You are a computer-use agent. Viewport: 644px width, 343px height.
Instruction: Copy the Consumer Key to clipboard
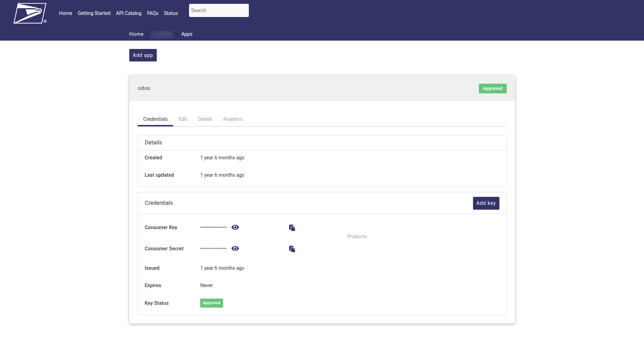[292, 228]
